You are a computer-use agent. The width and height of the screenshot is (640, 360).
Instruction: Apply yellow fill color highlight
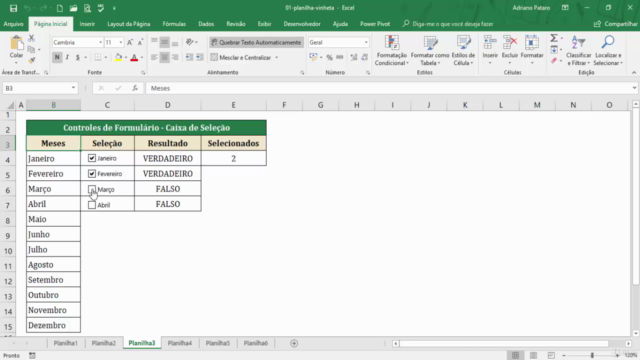(x=118, y=58)
